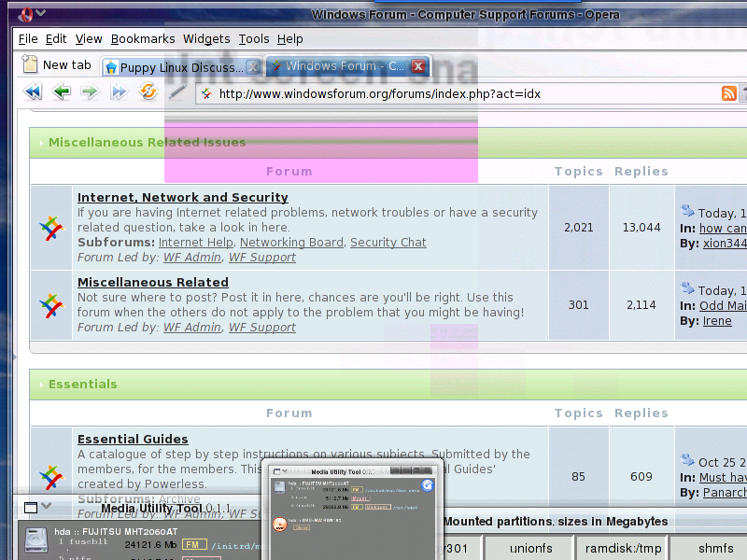Open Internet, Network and Security forum

tap(182, 197)
